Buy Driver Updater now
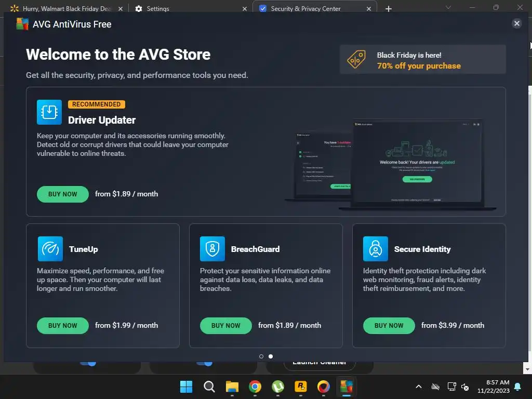Image resolution: width=532 pixels, height=399 pixels. coord(63,194)
